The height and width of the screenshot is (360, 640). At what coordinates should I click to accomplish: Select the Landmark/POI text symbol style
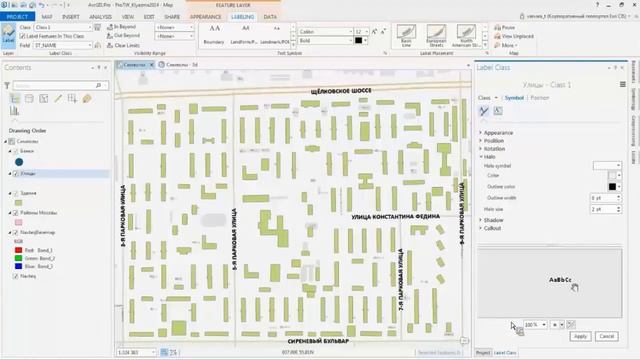coord(275,35)
